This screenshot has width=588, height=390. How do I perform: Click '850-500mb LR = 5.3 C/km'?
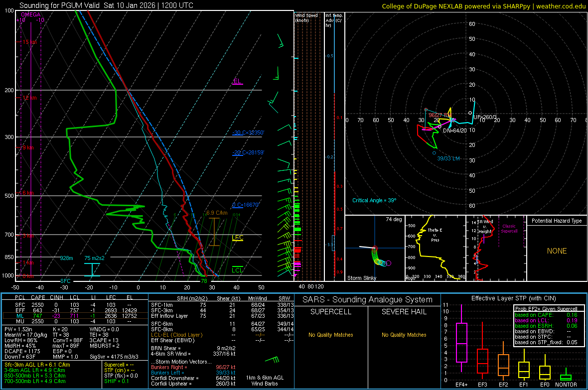35,376
